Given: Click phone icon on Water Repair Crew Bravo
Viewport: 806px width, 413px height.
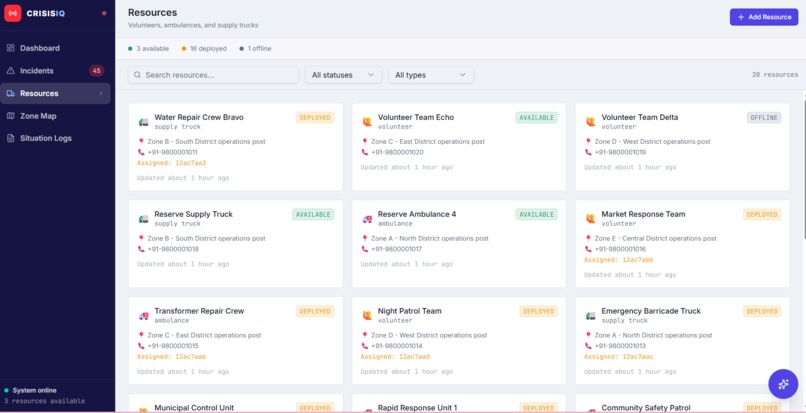Looking at the screenshot, I should pos(141,152).
